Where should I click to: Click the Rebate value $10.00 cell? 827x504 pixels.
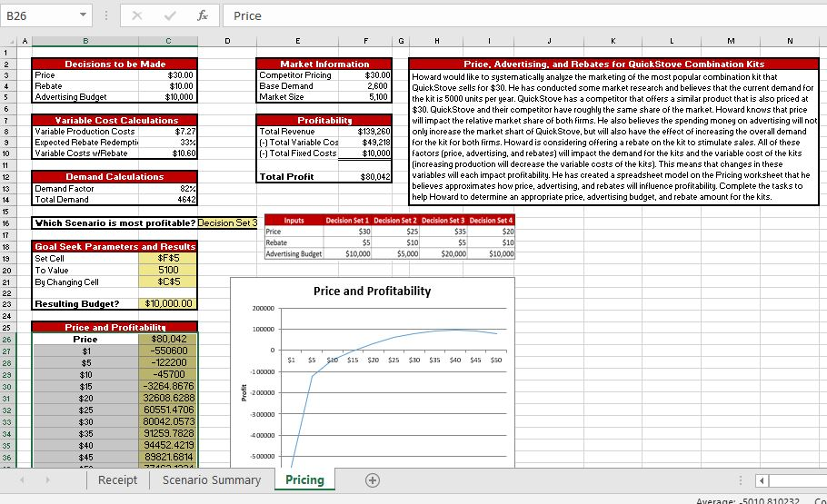point(168,86)
